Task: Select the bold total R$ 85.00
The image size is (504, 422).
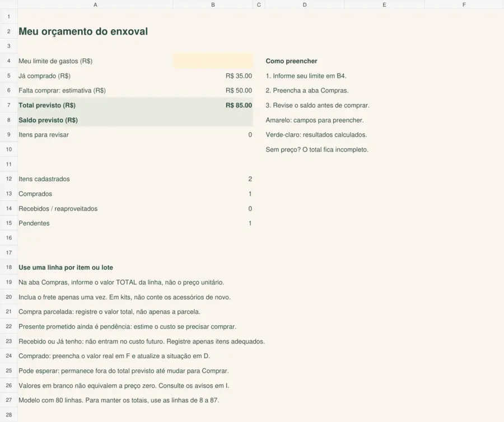Action: tap(239, 105)
